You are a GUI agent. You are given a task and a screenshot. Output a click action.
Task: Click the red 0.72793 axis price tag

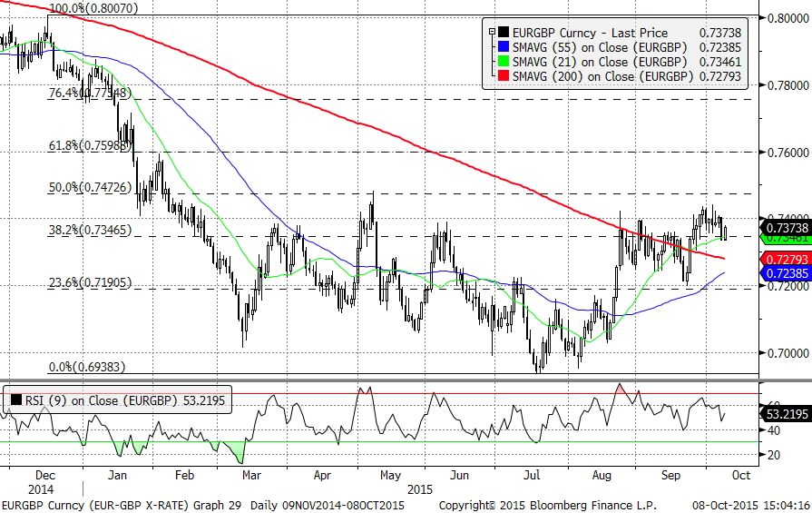pos(785,259)
